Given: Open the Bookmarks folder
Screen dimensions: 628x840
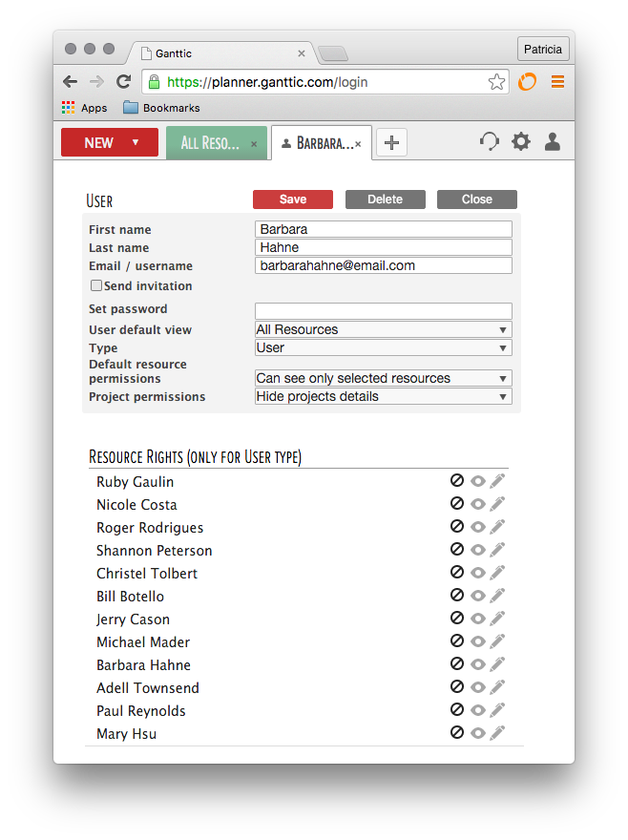Looking at the screenshot, I should [161, 108].
